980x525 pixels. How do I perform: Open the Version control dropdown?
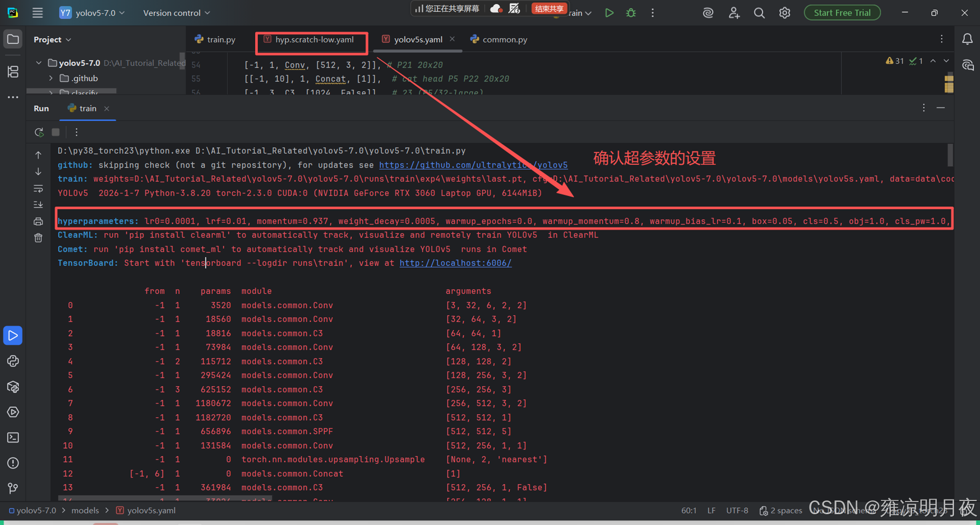click(x=176, y=13)
